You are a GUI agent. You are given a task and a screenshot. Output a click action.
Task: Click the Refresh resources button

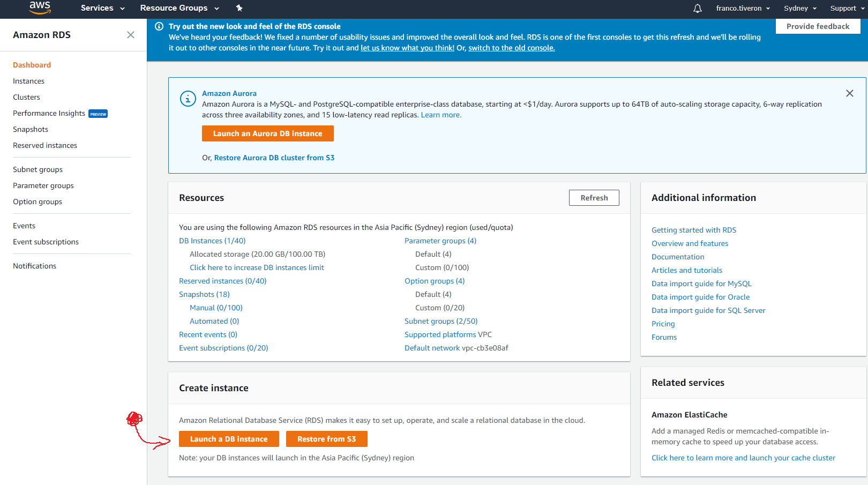coord(594,198)
